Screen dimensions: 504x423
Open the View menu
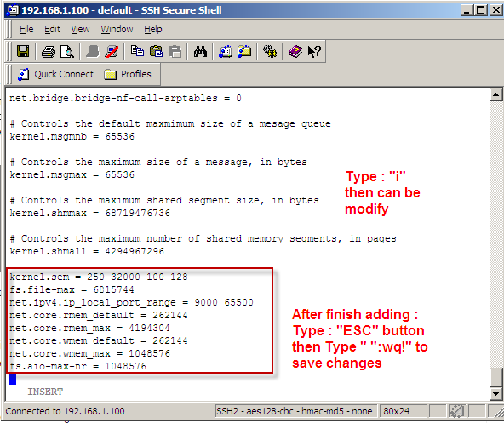coord(80,29)
